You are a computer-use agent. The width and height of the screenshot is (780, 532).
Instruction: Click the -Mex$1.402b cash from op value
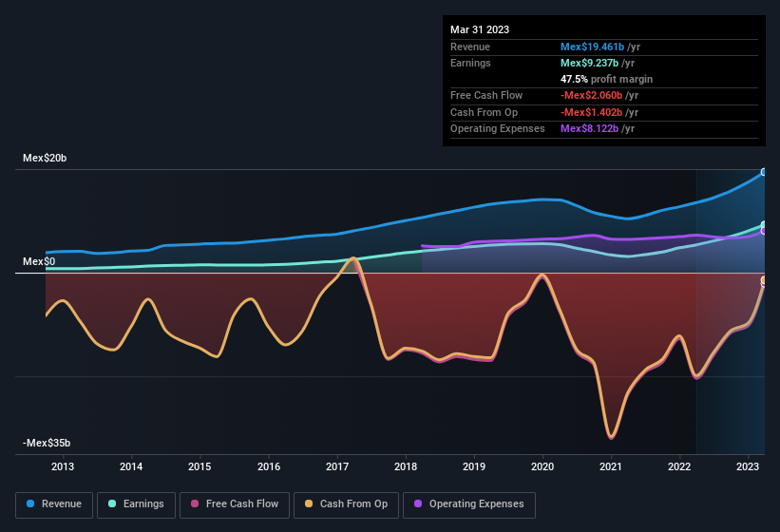pyautogui.click(x=592, y=112)
